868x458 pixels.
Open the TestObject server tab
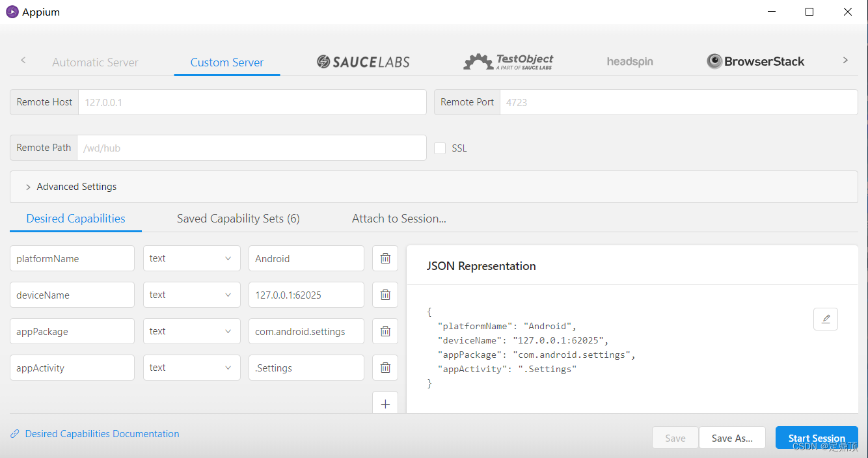click(x=508, y=62)
